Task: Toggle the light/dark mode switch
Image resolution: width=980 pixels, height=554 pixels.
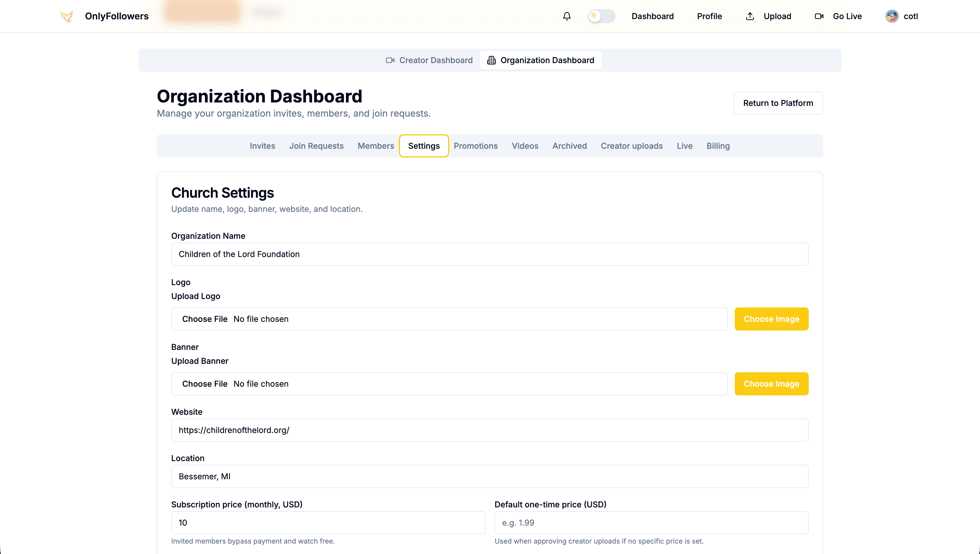Action: 601,16
